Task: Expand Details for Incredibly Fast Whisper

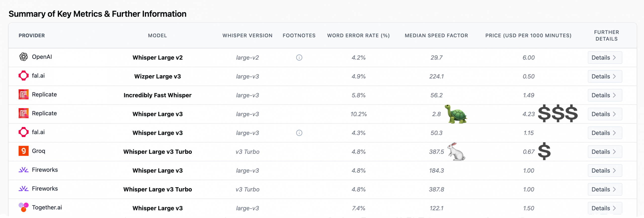Action: coord(605,95)
